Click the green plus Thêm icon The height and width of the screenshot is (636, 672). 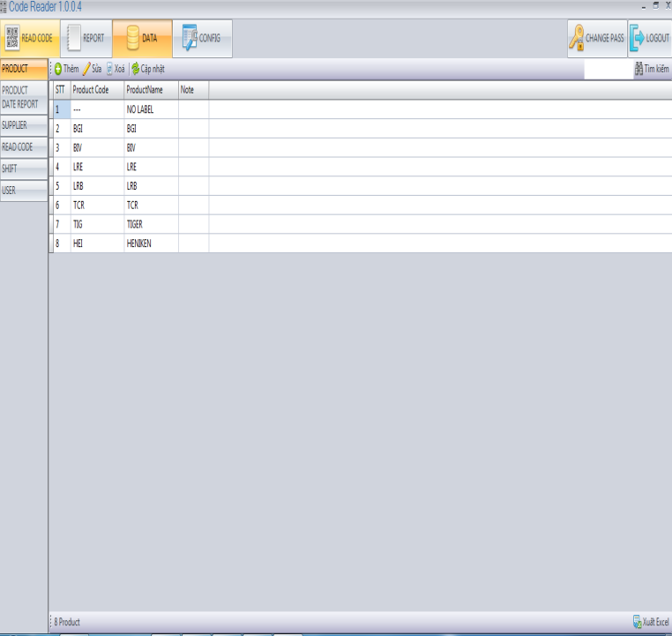point(58,69)
